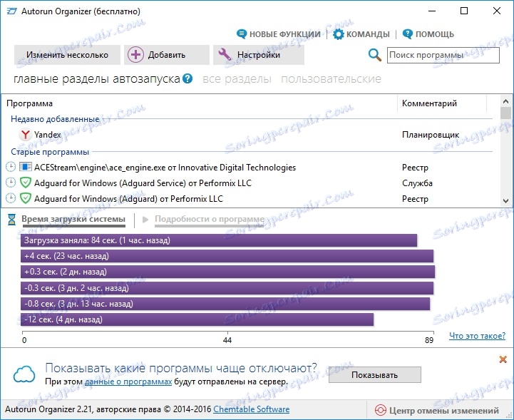The height and width of the screenshot is (420, 514).
Task: Switch to пользовательские tab
Action: (331, 79)
